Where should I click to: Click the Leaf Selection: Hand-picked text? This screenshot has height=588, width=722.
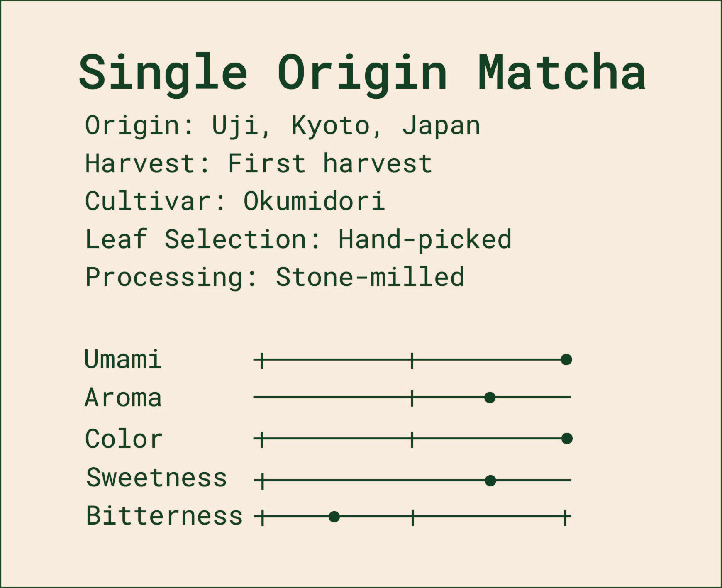click(x=298, y=239)
